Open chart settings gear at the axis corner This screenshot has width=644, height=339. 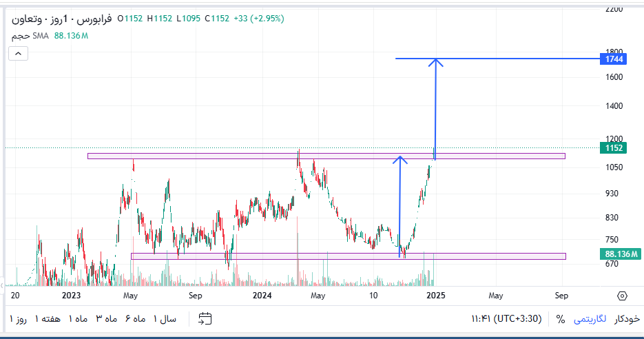click(x=622, y=296)
